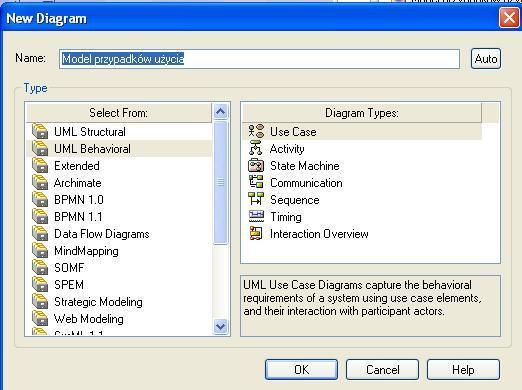Close the New Diagram dialog
The width and height of the screenshot is (522, 390).
pyautogui.click(x=509, y=18)
